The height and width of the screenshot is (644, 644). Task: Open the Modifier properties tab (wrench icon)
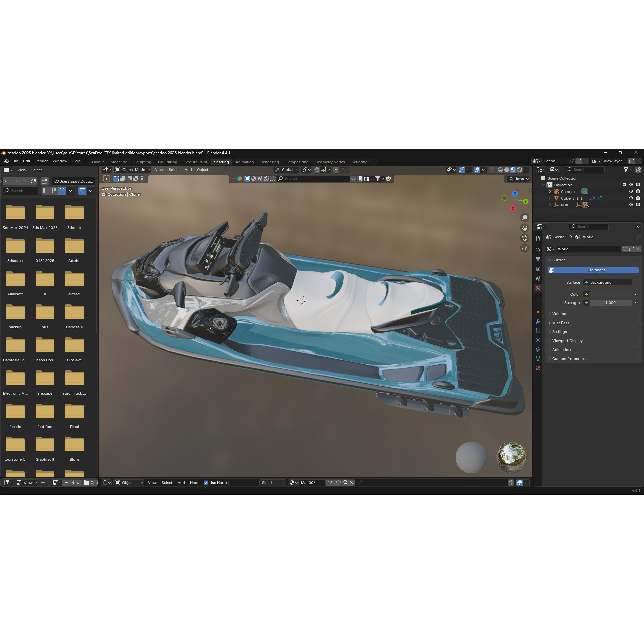538,321
